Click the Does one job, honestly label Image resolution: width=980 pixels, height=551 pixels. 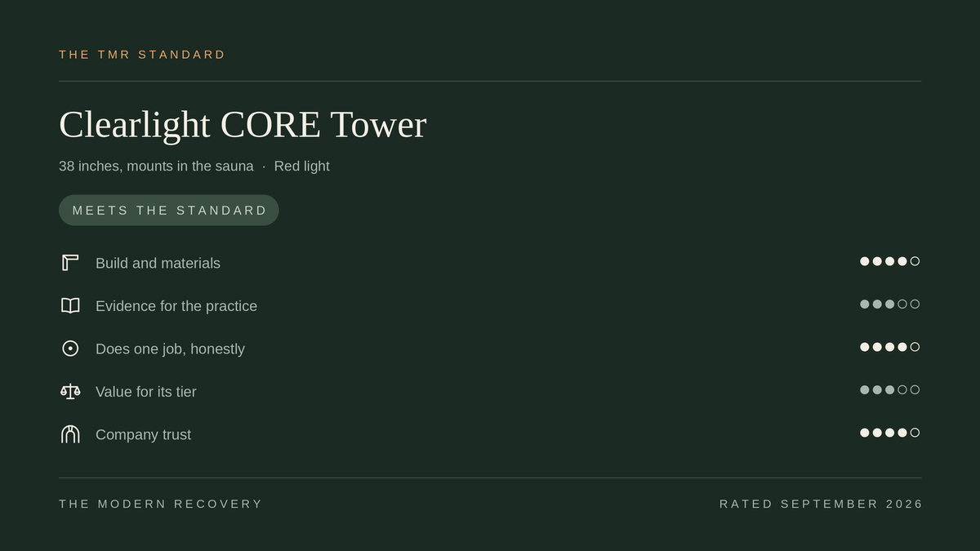(170, 349)
